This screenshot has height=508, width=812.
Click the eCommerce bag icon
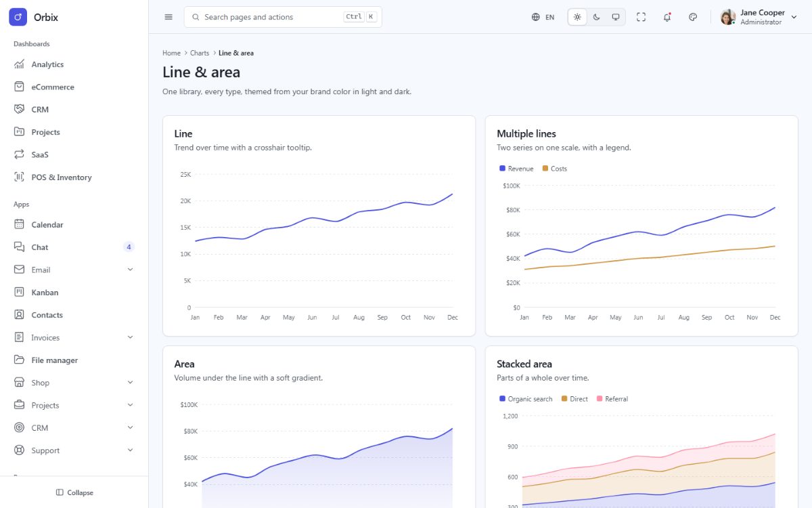[x=19, y=87]
